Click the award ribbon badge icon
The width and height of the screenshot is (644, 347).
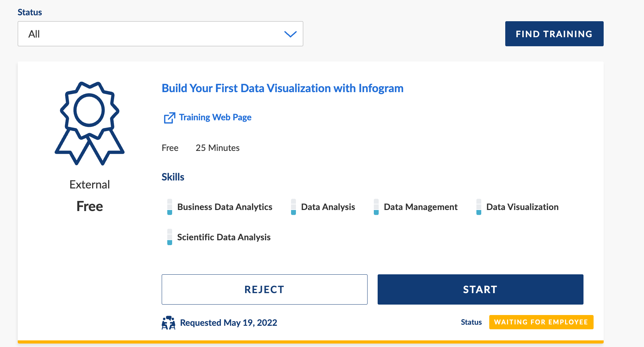(x=90, y=123)
